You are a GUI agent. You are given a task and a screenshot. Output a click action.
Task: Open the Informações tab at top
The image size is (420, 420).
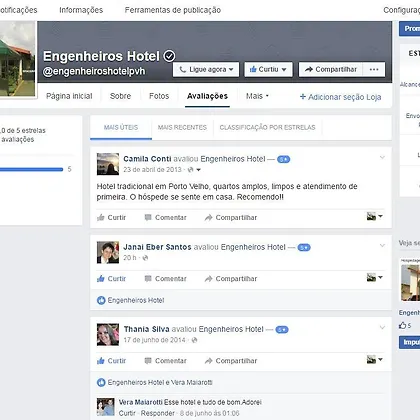pos(81,10)
